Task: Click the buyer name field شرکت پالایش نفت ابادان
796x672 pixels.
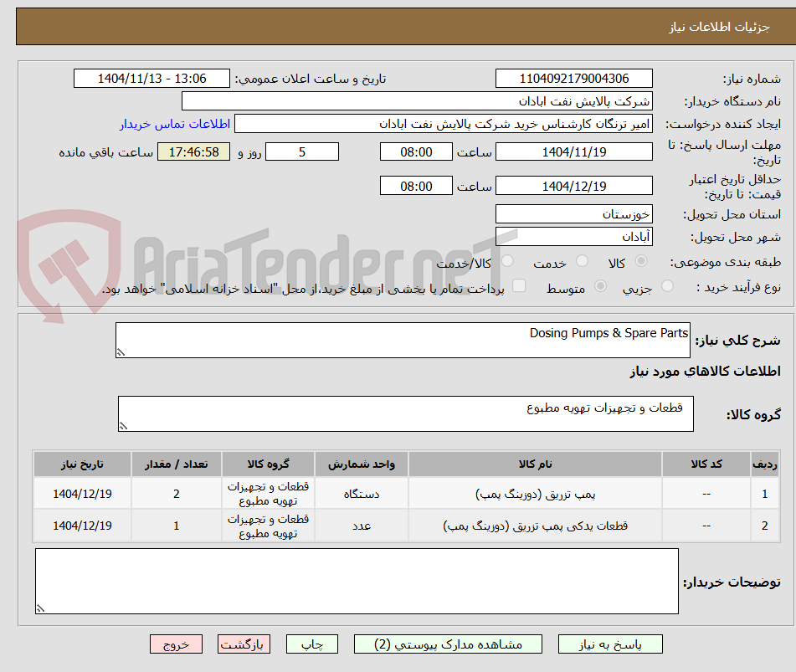Action: [417, 101]
